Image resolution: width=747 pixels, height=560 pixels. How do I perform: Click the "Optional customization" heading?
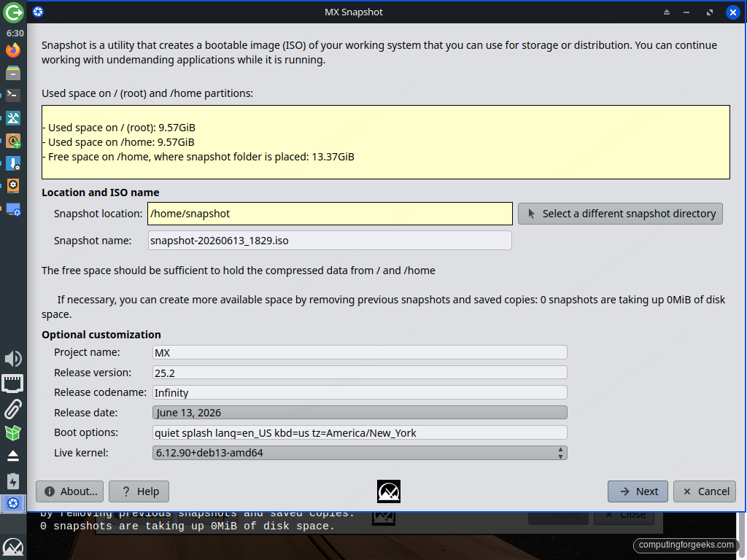pos(101,335)
